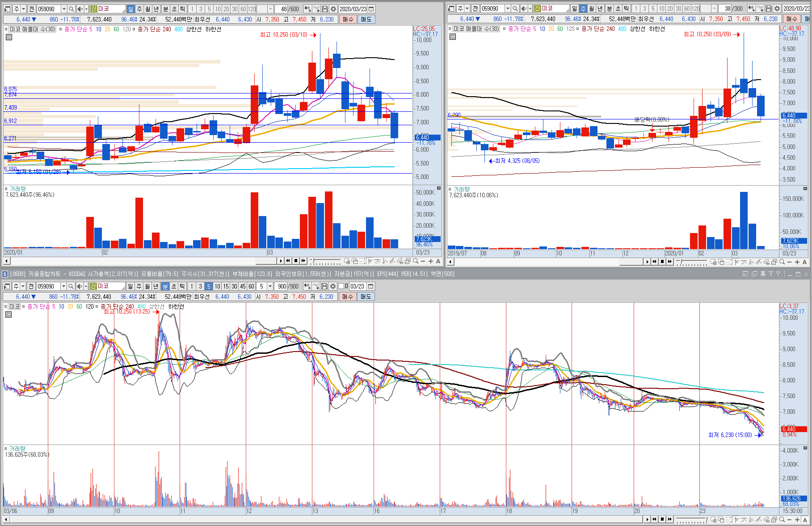Click the 매수 buy button in weekly chart
The width and height of the screenshot is (812, 526).
tap(792, 19)
